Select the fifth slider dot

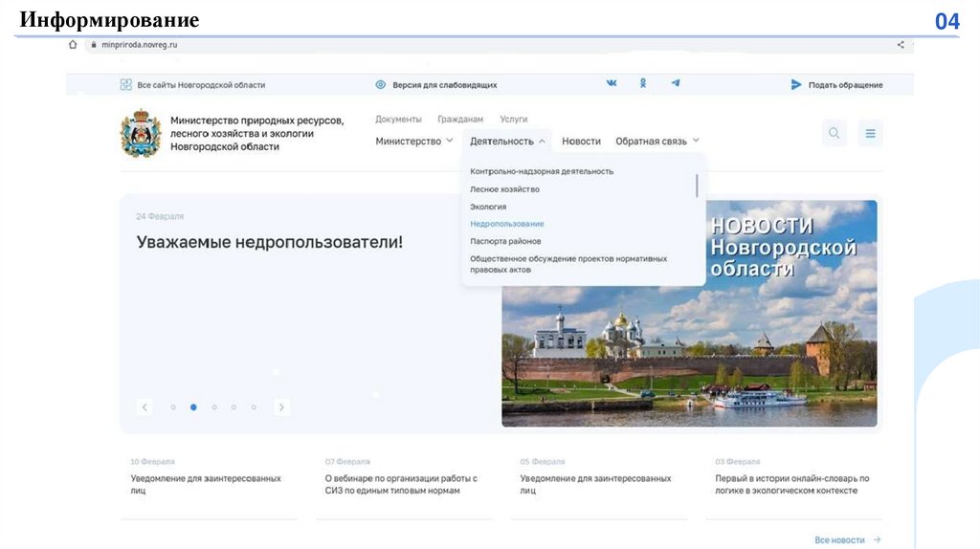coord(254,407)
